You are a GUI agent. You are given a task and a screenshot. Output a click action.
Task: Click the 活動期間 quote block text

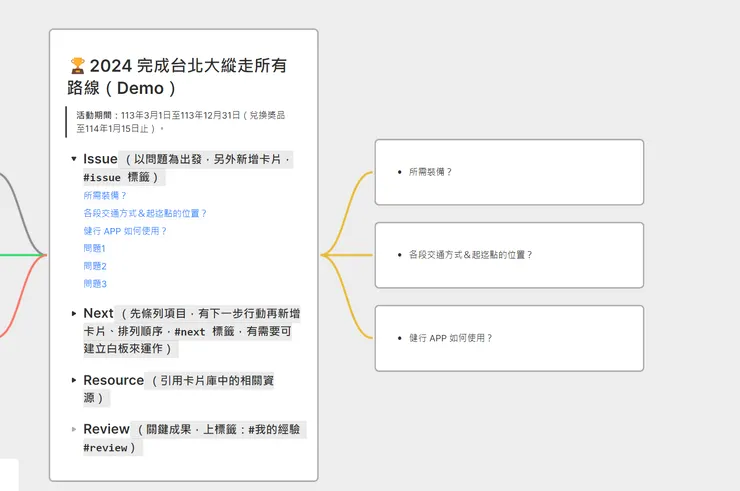[x=180, y=122]
